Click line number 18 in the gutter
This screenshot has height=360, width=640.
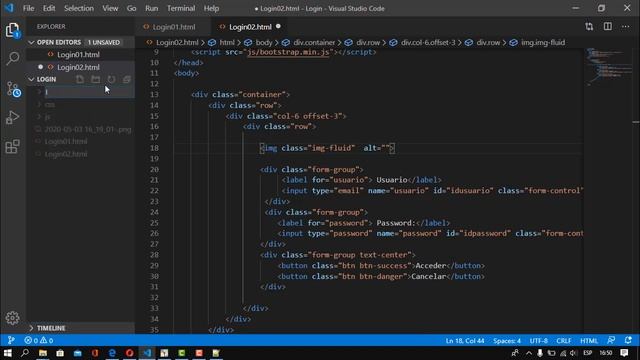pyautogui.click(x=154, y=148)
